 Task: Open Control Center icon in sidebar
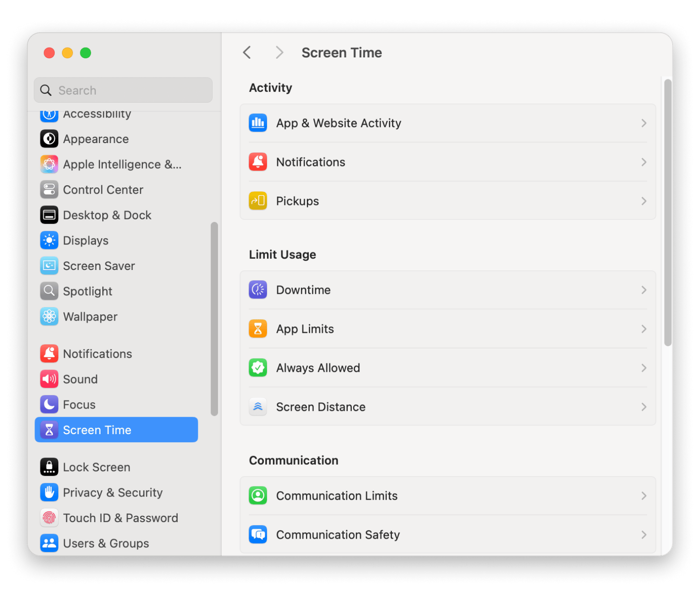[x=49, y=190]
